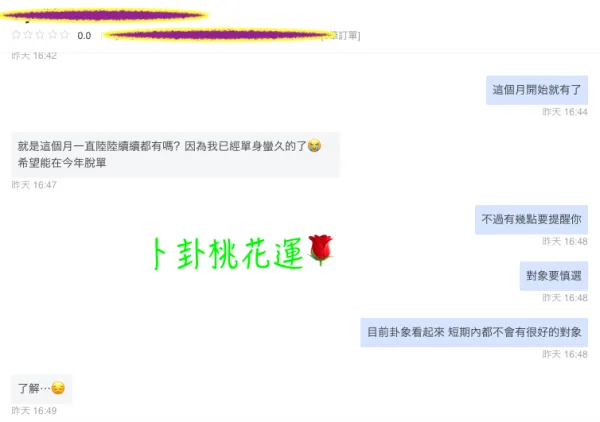This screenshot has width=600, height=422.
Task: Select message about 目前卦象看起來
Action: coord(474,332)
